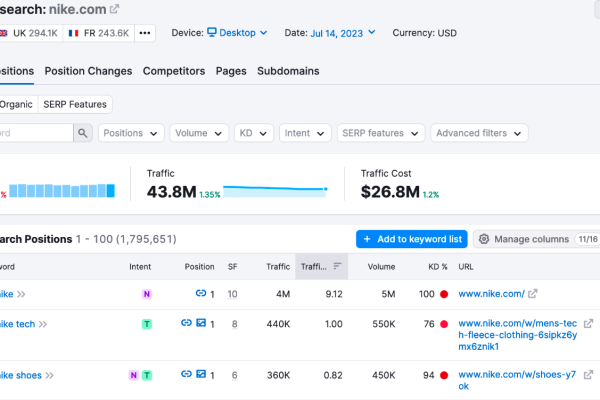
Task: Select the SERP Features sub-tab
Action: click(x=75, y=104)
